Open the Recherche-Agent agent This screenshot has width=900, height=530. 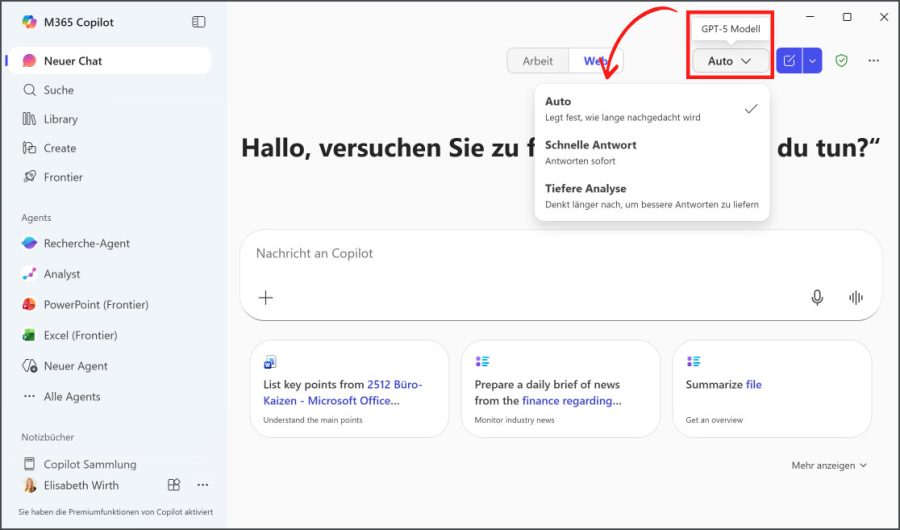point(86,243)
